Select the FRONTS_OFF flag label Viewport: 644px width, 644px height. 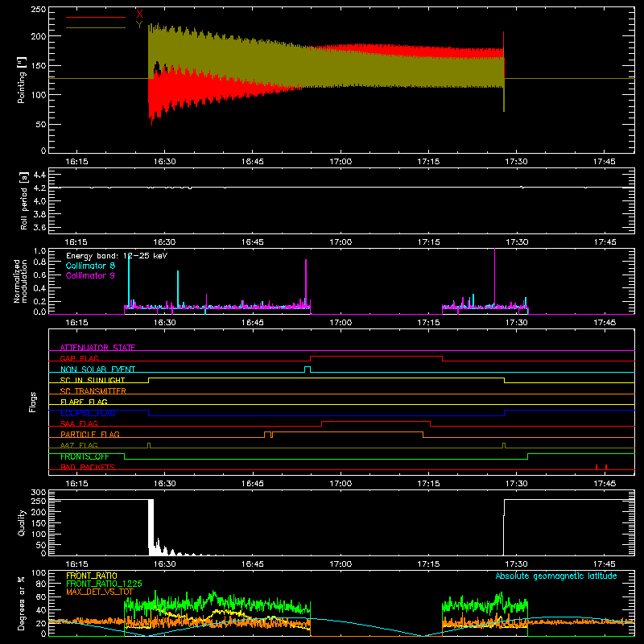[x=85, y=456]
